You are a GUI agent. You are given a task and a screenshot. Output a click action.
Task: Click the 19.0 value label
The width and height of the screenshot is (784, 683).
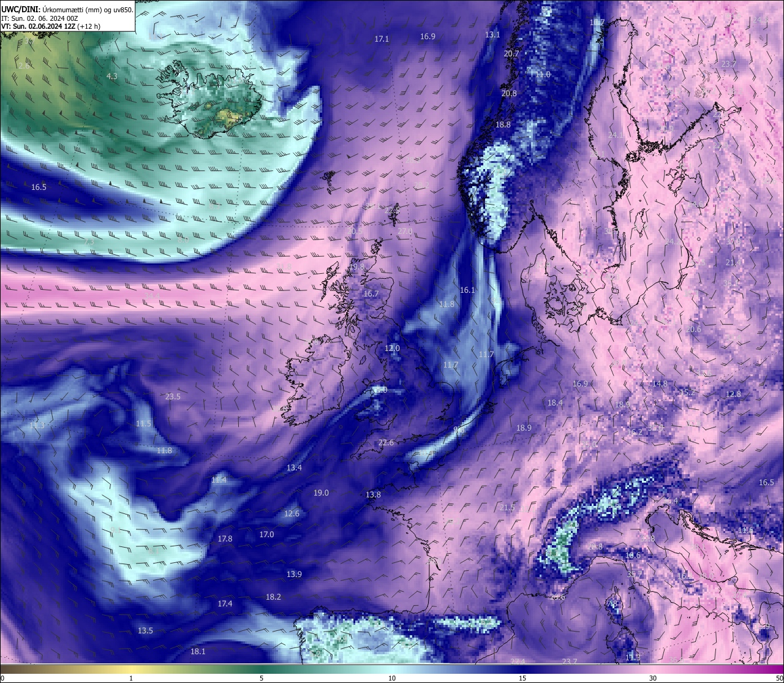coord(321,493)
